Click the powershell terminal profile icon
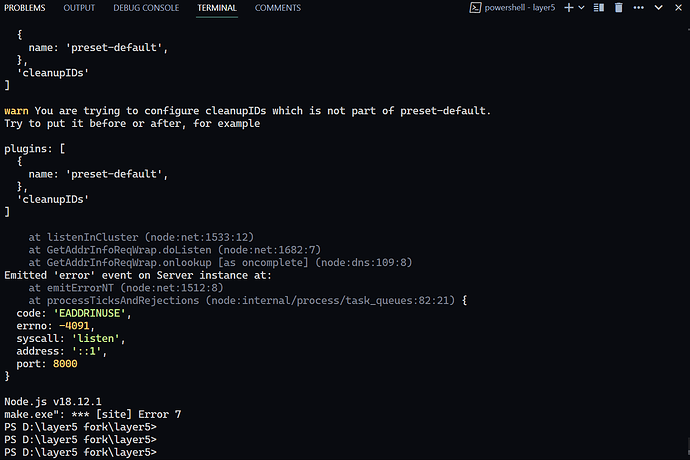This screenshot has width=690, height=460. tap(475, 7)
